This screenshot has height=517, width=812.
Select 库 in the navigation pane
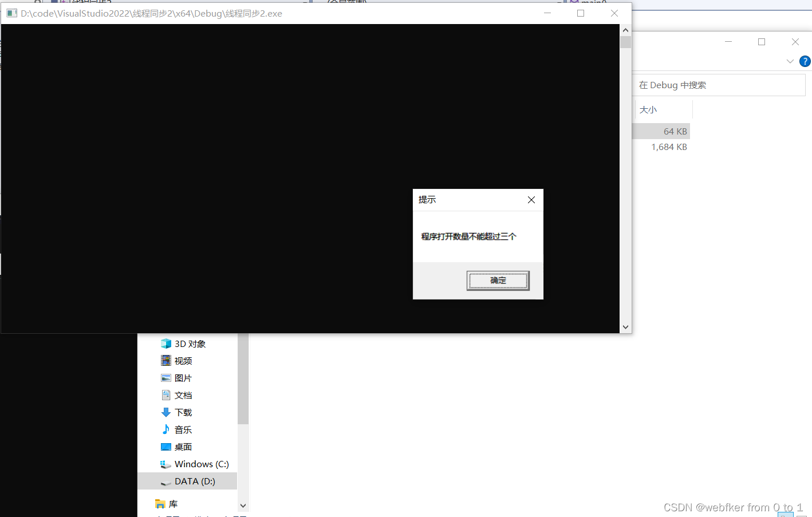tap(173, 504)
